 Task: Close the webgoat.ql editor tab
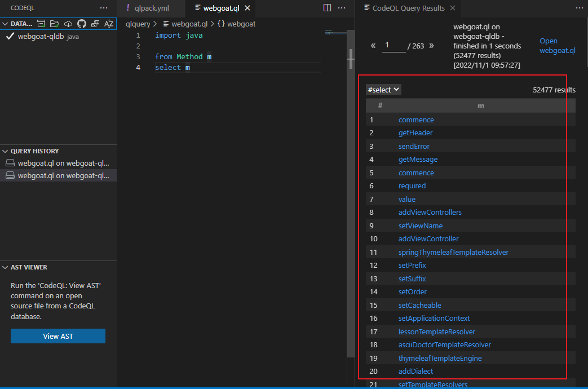[247, 8]
